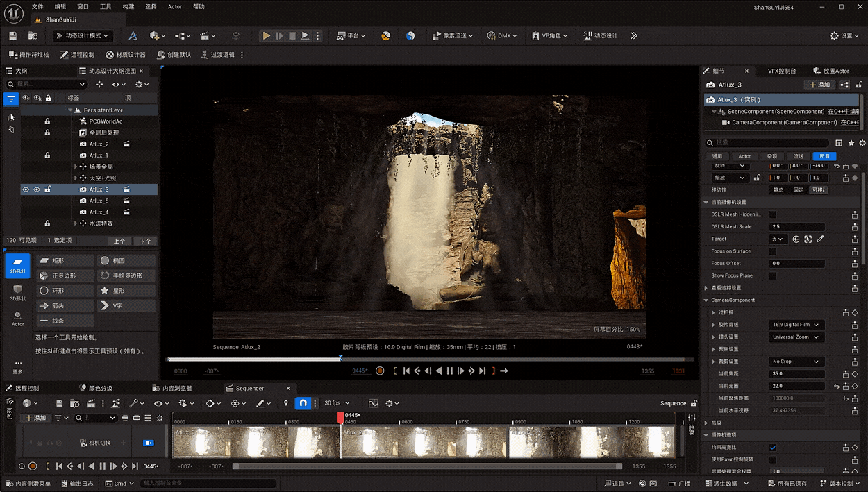The height and width of the screenshot is (492, 868).
Task: Open the Sequencer curve editor icon
Action: point(373,403)
